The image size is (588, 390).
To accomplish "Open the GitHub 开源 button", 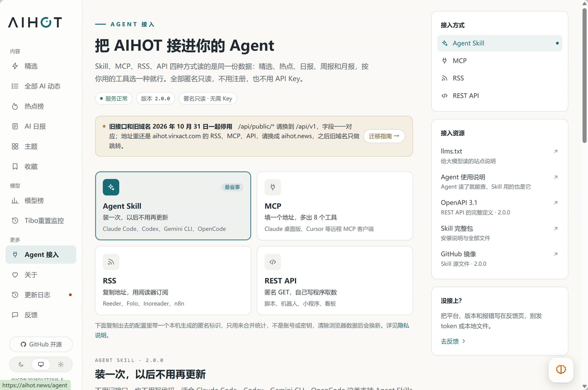I will point(41,345).
